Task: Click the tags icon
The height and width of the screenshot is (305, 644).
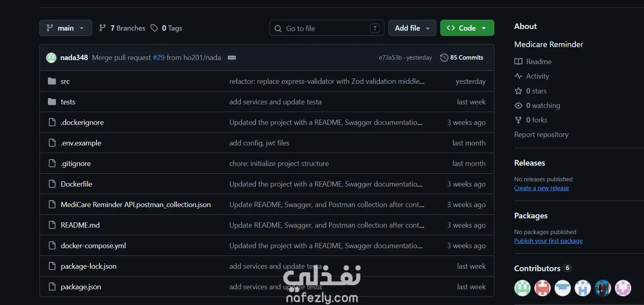Action: click(154, 28)
